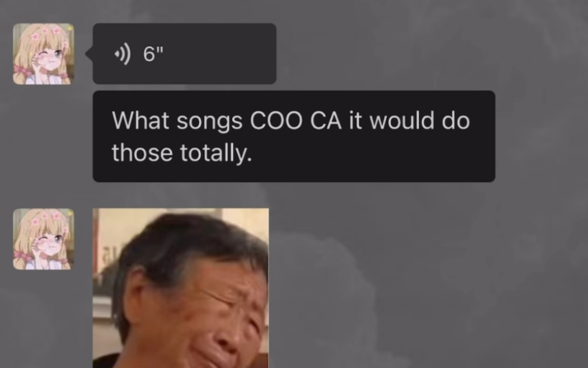Select the voice transcription text bubble
The image size is (588, 368).
tap(294, 136)
